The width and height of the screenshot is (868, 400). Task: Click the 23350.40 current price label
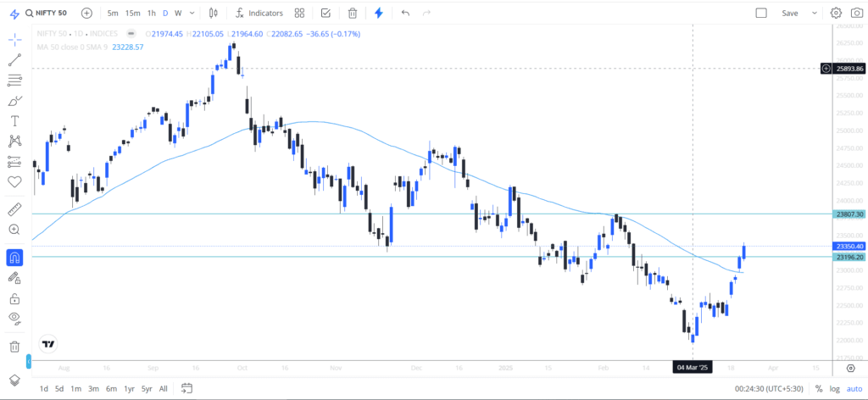pyautogui.click(x=849, y=247)
